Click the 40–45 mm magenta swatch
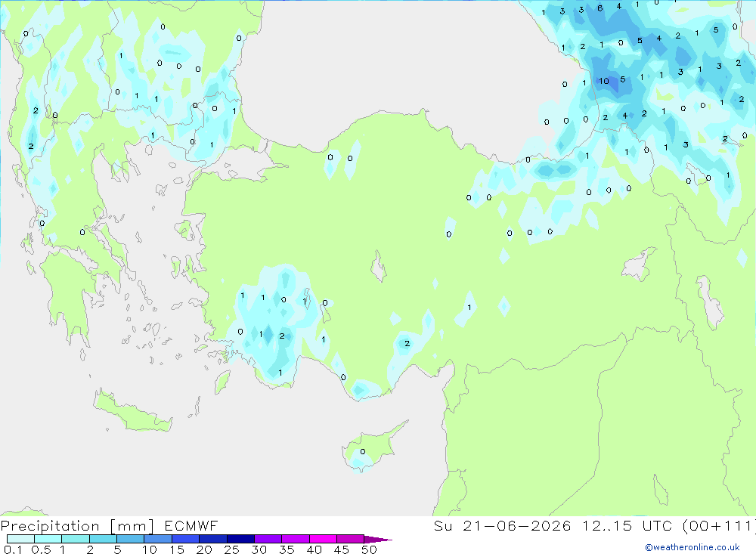 323,539
